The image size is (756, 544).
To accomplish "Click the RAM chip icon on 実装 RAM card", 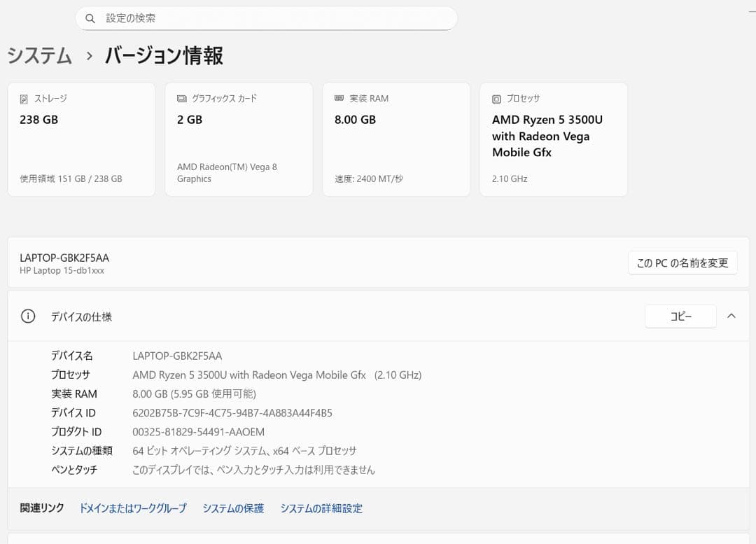I will pos(339,99).
